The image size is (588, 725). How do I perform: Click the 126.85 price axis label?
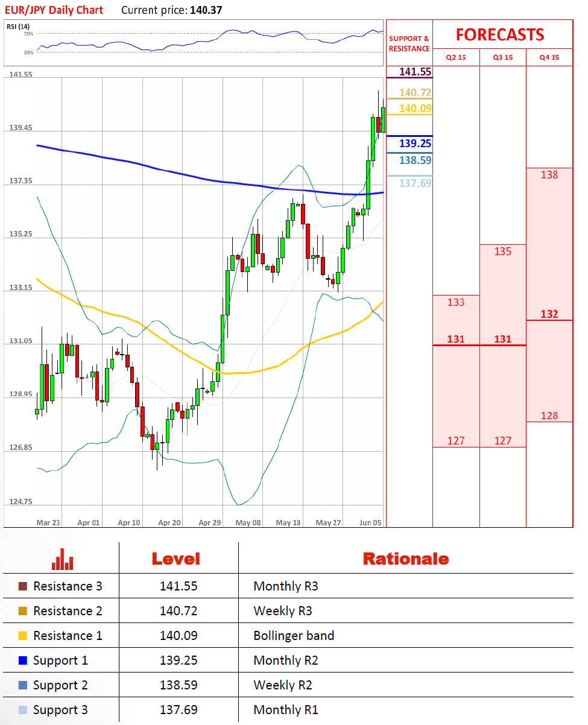(x=21, y=448)
